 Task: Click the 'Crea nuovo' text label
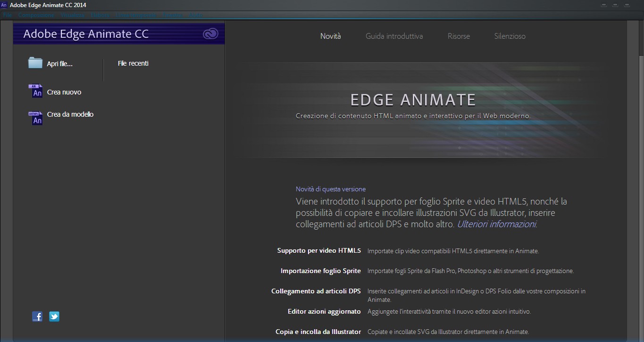click(64, 92)
